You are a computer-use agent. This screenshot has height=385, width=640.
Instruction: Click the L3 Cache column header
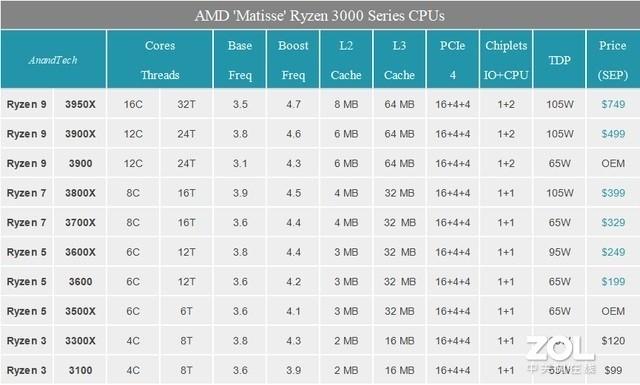399,60
